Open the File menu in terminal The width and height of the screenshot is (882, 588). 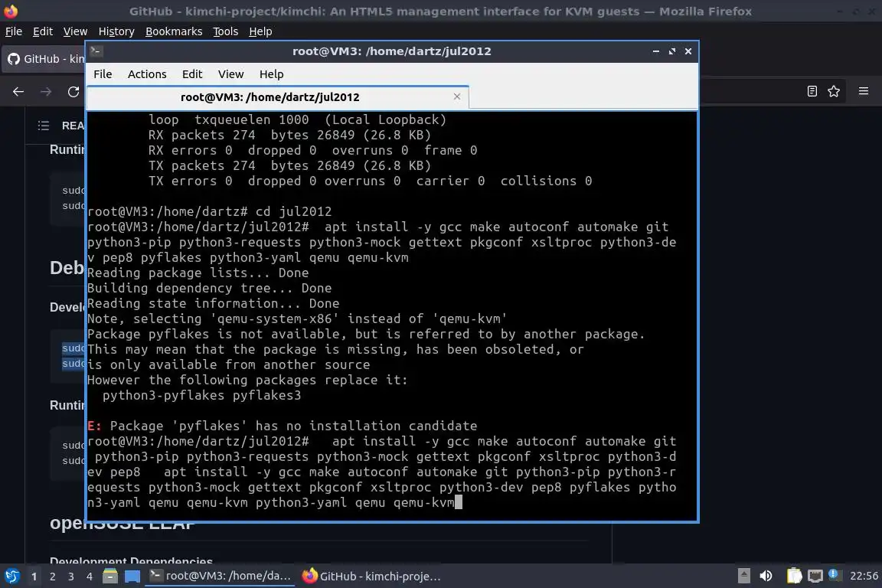coord(103,74)
